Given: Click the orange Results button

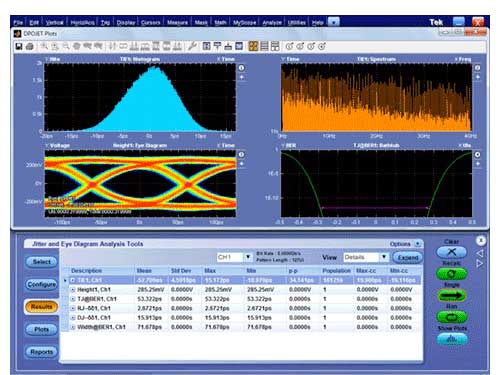Looking at the screenshot, I should click(42, 307).
